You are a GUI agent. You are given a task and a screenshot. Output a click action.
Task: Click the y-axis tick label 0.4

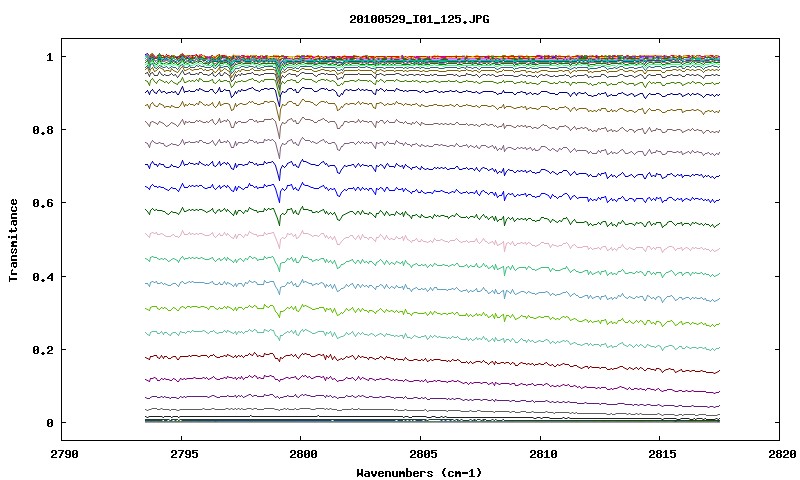click(43, 276)
